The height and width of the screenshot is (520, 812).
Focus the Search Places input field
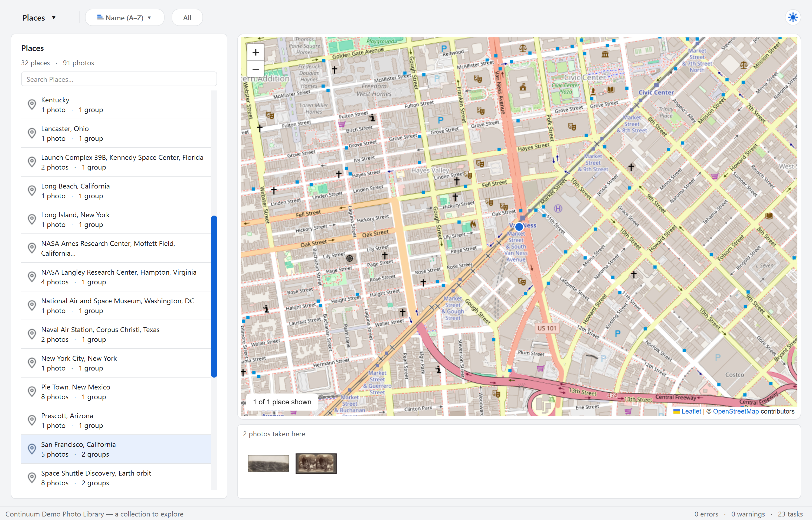point(119,79)
